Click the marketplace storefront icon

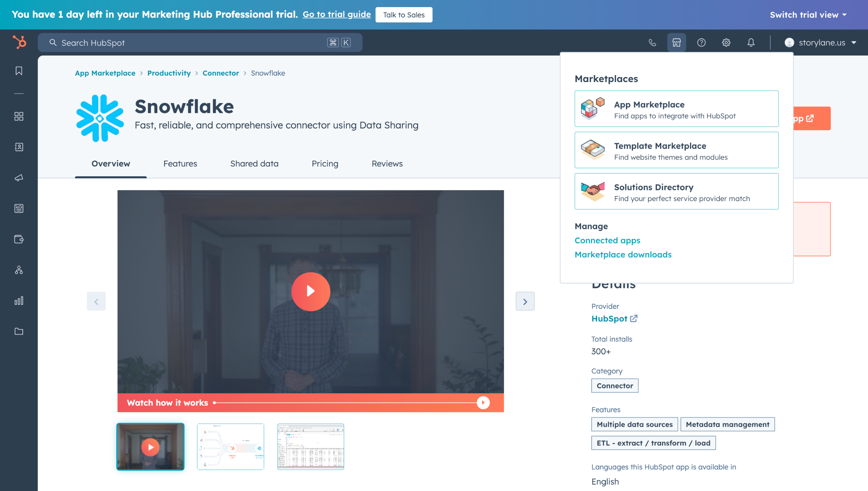[x=676, y=43]
